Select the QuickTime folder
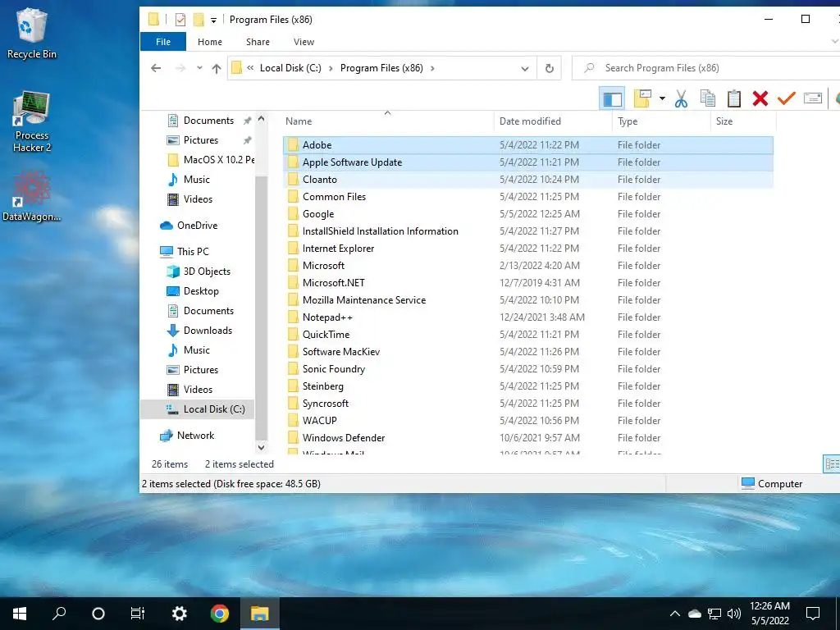840x630 pixels. pyautogui.click(x=527, y=335)
